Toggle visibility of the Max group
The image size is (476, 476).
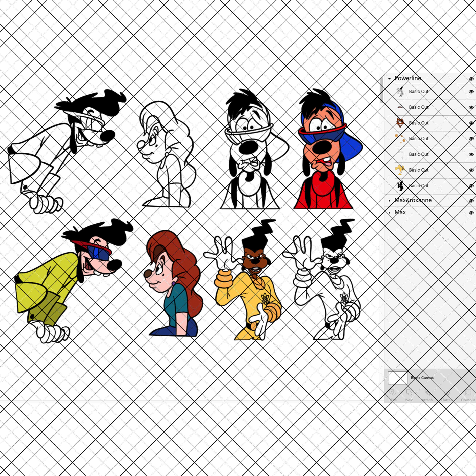tap(471, 212)
